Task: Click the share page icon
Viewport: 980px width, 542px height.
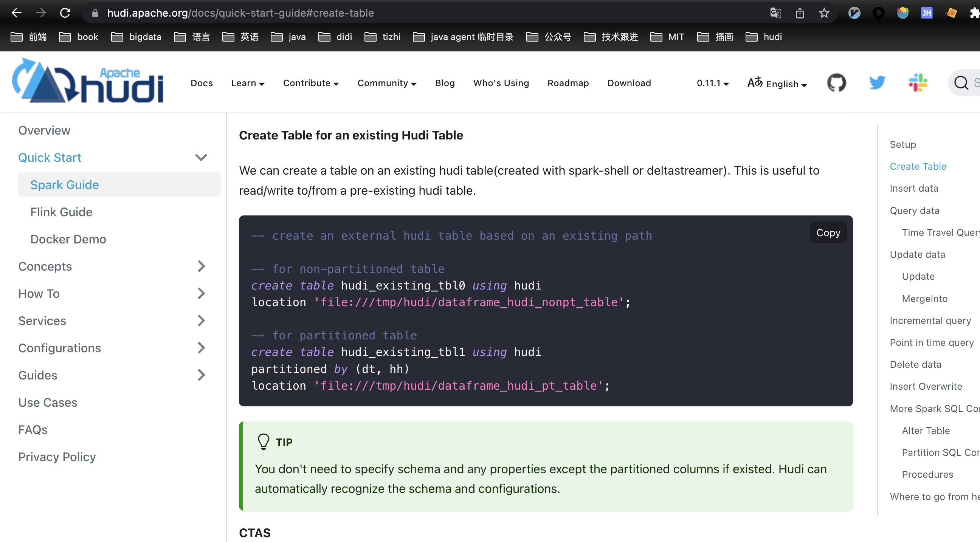Action: [800, 13]
